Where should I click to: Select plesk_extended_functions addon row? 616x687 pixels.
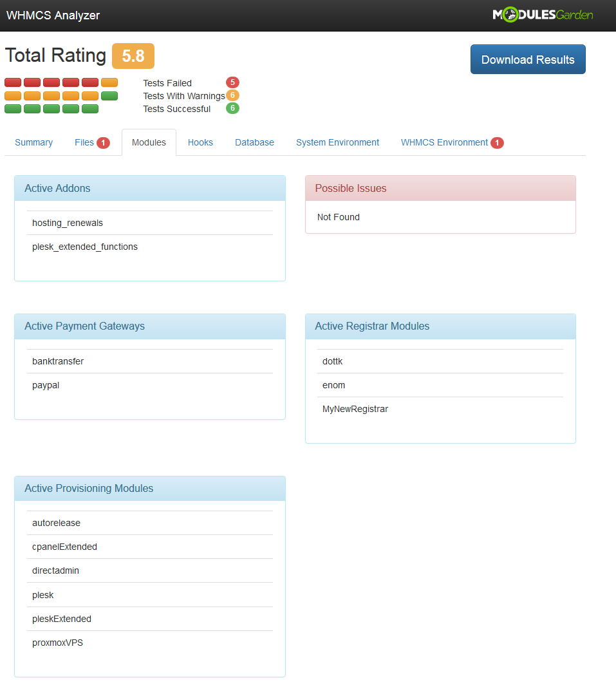point(150,247)
